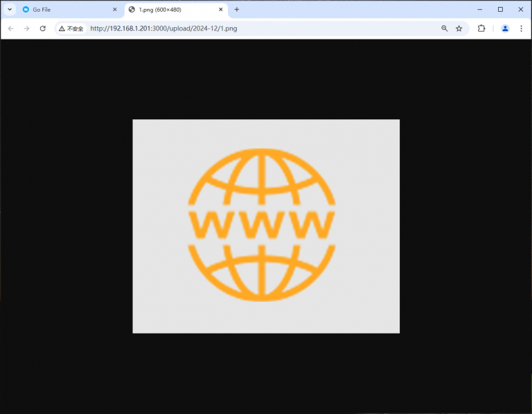
Task: Close the Go File tab
Action: point(115,10)
